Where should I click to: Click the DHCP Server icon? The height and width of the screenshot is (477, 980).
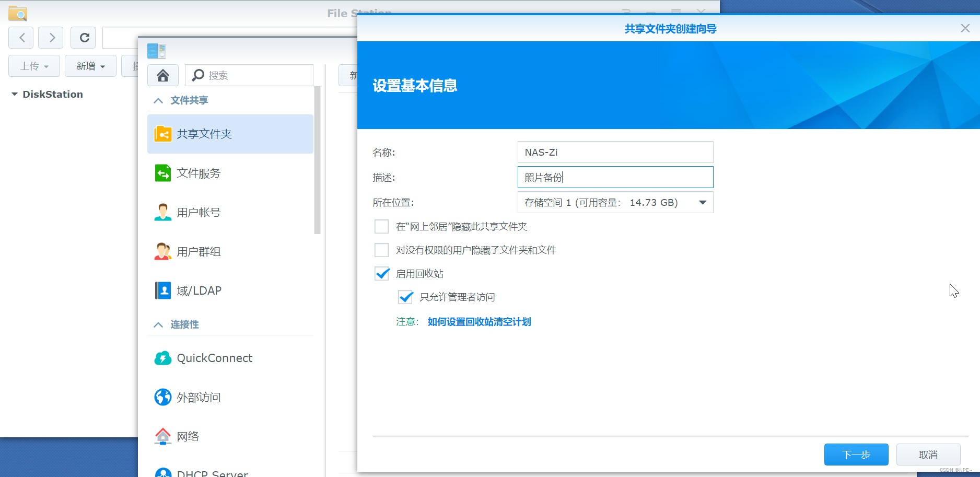(x=163, y=472)
